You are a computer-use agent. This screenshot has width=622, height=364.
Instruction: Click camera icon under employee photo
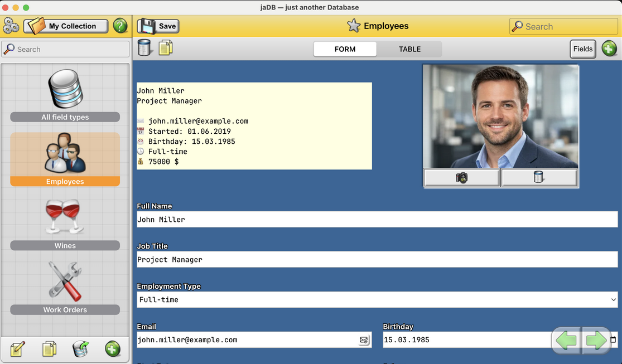click(461, 178)
